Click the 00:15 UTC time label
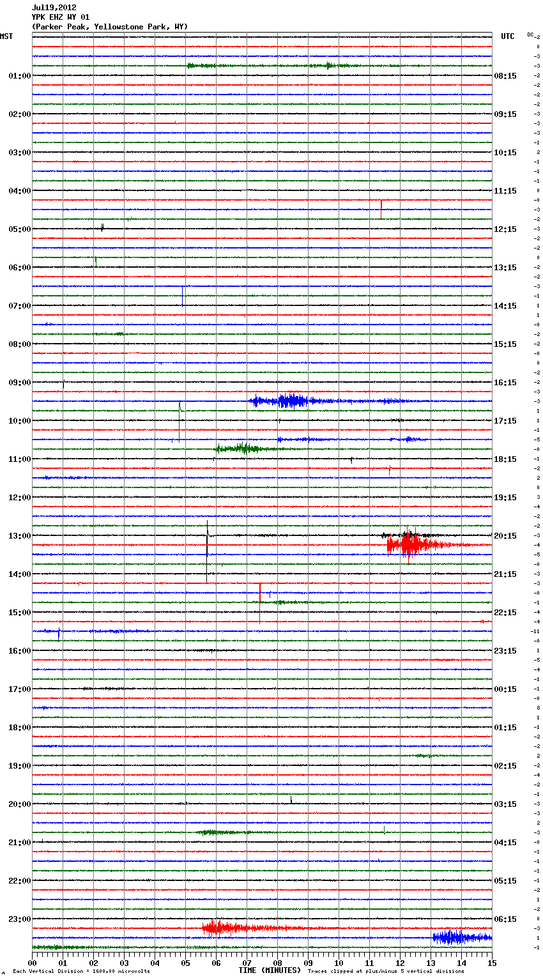This screenshot has height=980, width=543. [x=505, y=689]
